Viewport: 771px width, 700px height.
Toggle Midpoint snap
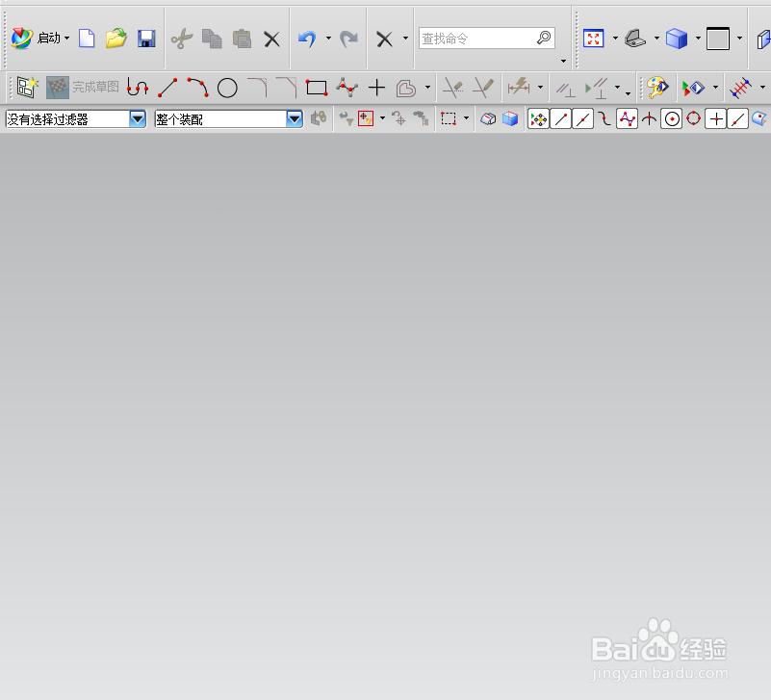pyautogui.click(x=582, y=119)
